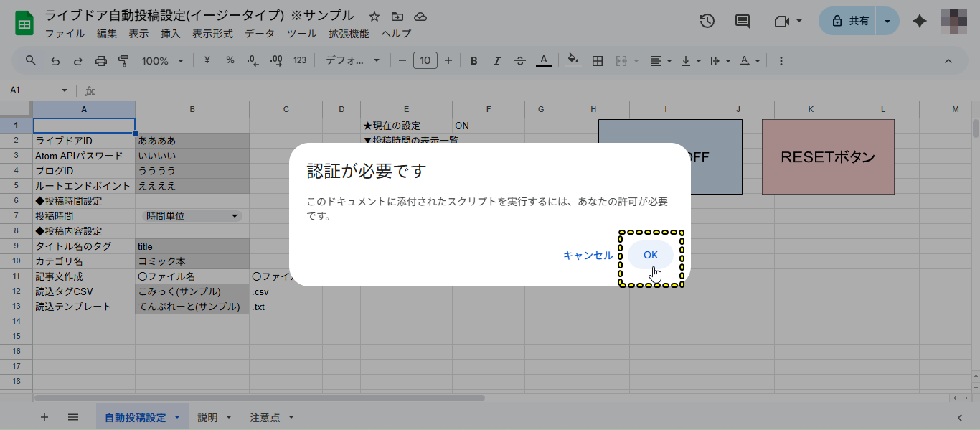
Task: Open the share button dropdown arrow
Action: coord(888,22)
